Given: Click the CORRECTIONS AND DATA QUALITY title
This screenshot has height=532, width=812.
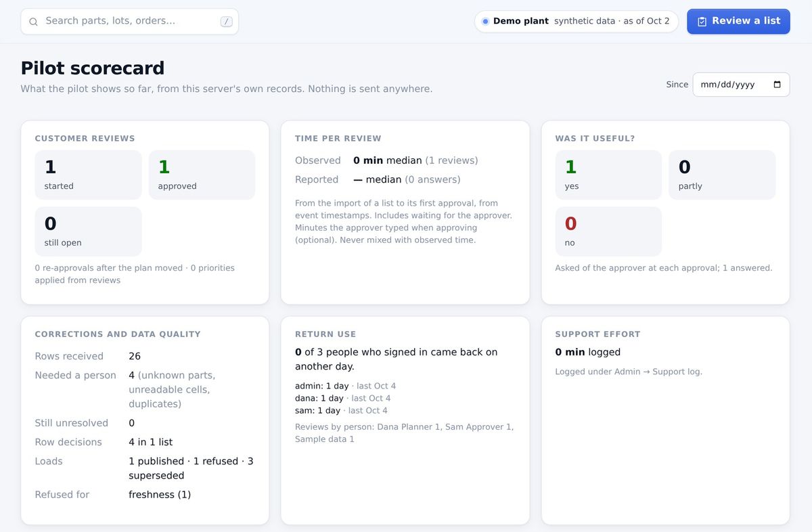Looking at the screenshot, I should coord(118,334).
